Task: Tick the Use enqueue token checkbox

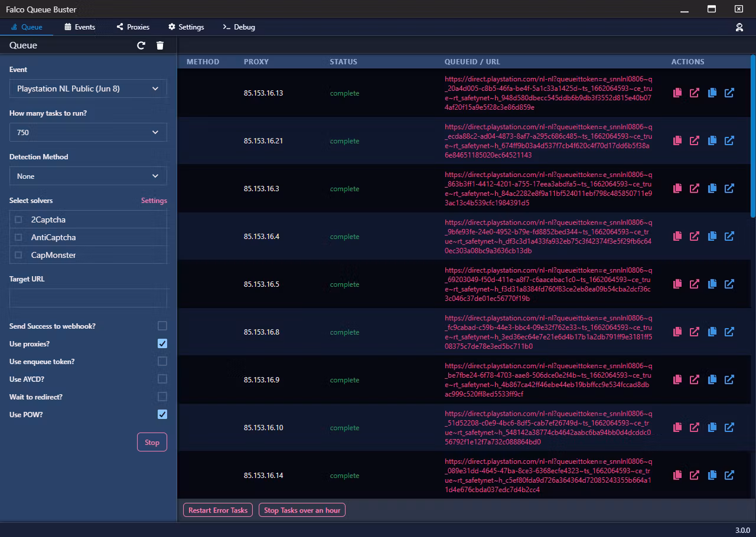Action: pos(162,361)
